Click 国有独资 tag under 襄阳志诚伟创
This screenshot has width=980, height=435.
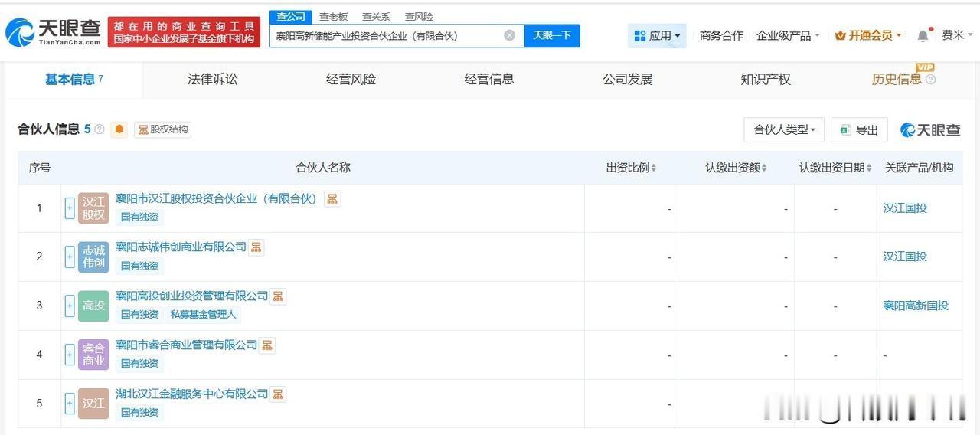point(139,266)
